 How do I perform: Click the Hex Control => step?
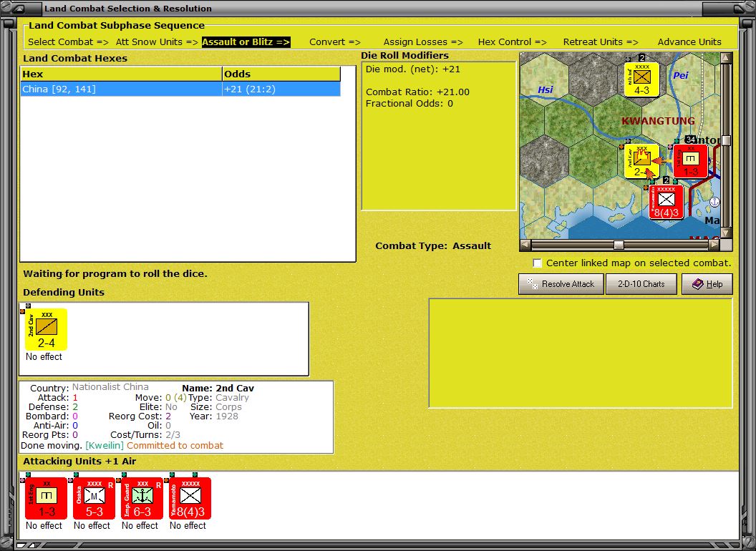(x=512, y=42)
